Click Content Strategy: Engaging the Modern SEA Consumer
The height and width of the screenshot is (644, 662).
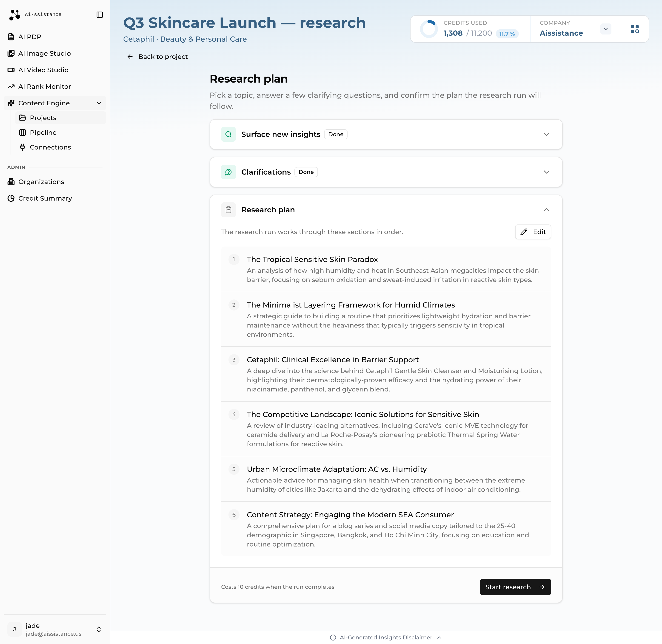(350, 515)
